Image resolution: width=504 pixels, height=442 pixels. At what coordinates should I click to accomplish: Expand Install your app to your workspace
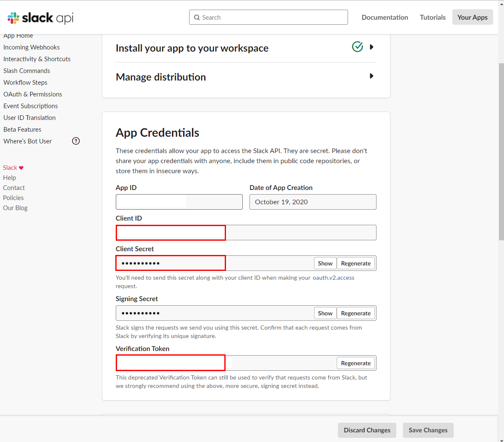[372, 47]
